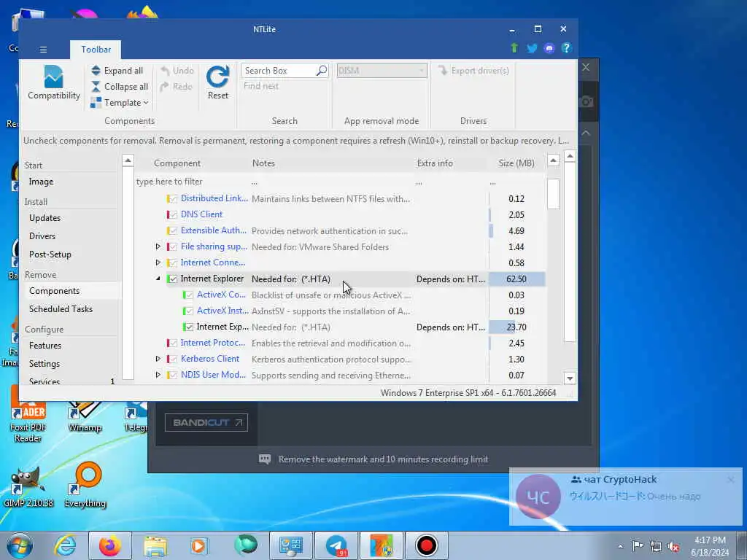Screen dimensions: 747x560
Task: Uncheck the Internet Explorer parent component
Action: tap(173, 279)
